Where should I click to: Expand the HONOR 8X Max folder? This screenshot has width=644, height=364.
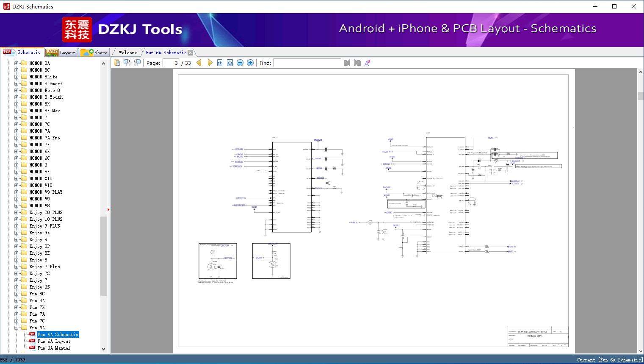coord(17,111)
